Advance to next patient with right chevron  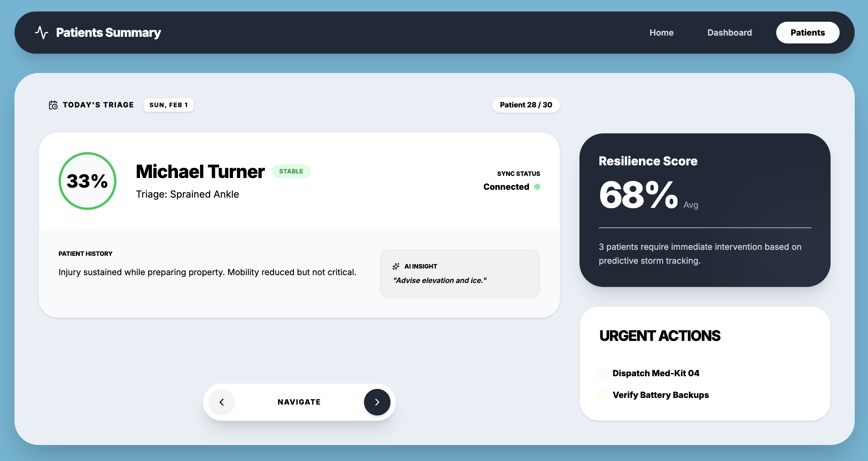point(377,402)
